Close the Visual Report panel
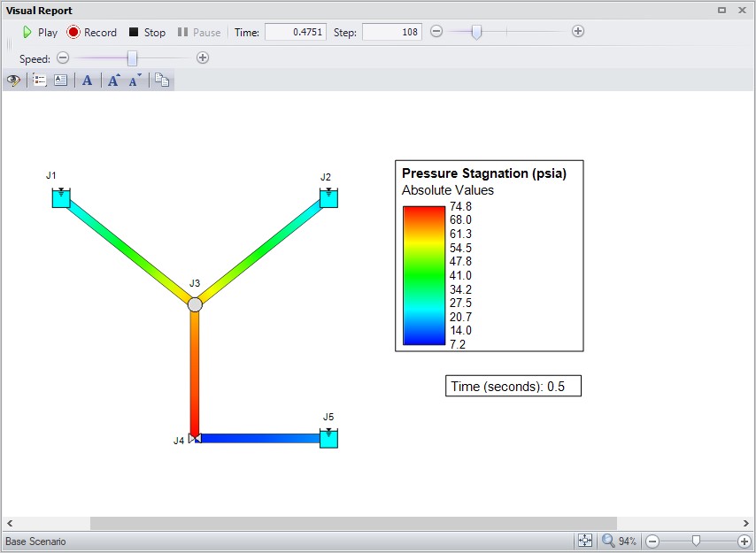The width and height of the screenshot is (756, 553). tap(742, 10)
